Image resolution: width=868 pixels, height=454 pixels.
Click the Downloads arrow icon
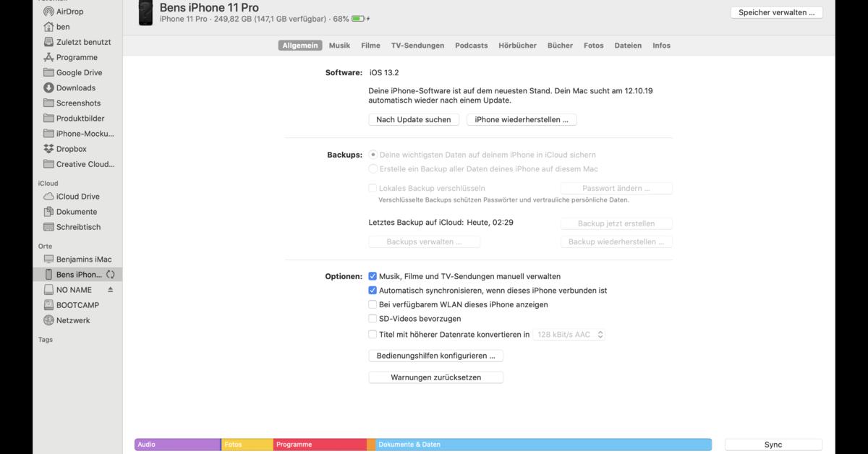(48, 87)
